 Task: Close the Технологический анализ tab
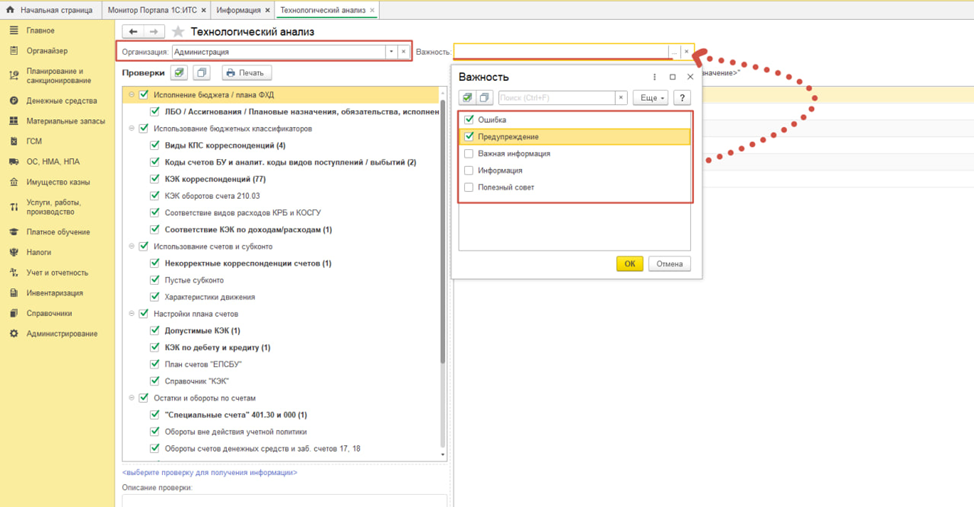(x=372, y=10)
